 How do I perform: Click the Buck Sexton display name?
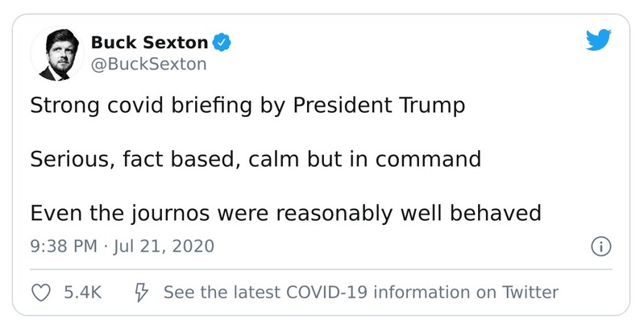[x=150, y=42]
